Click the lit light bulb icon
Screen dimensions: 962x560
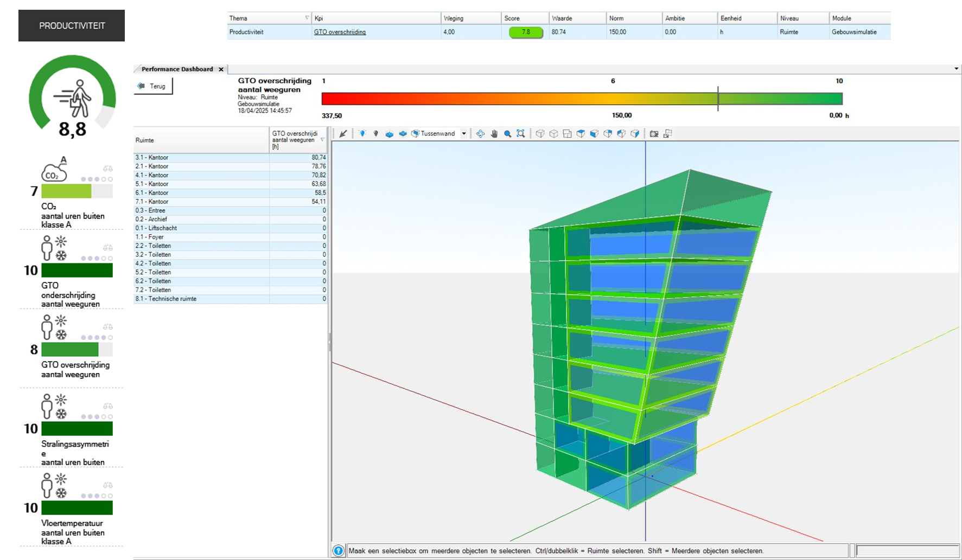[x=362, y=134]
